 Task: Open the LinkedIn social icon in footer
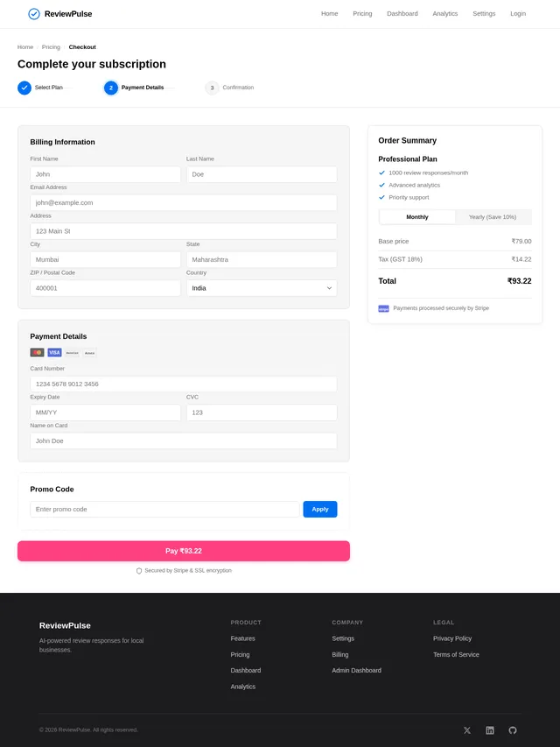click(490, 730)
